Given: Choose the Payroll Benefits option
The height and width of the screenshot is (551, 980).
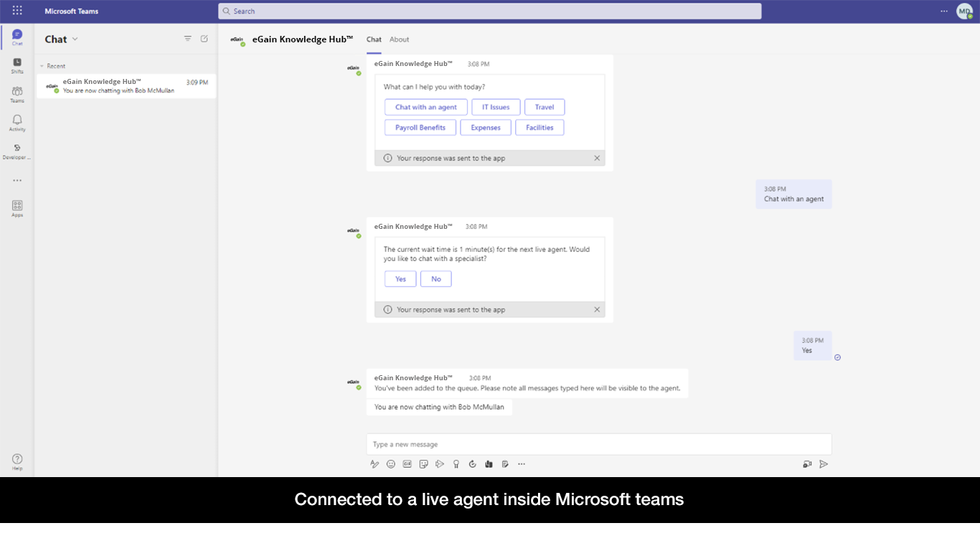Looking at the screenshot, I should point(420,128).
